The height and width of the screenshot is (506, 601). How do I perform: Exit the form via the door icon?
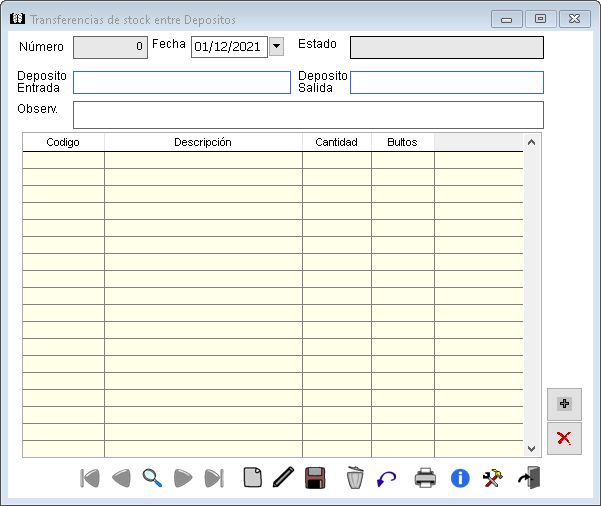tap(528, 478)
